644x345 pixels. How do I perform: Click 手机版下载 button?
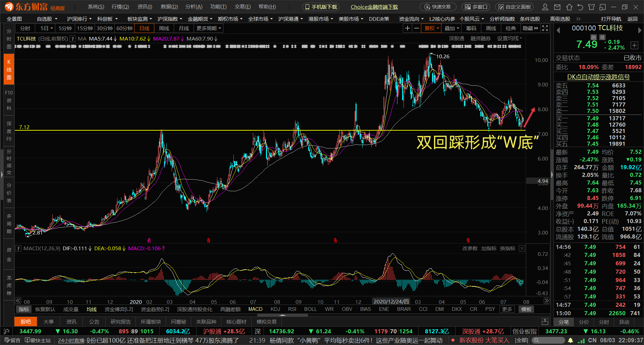click(x=321, y=7)
